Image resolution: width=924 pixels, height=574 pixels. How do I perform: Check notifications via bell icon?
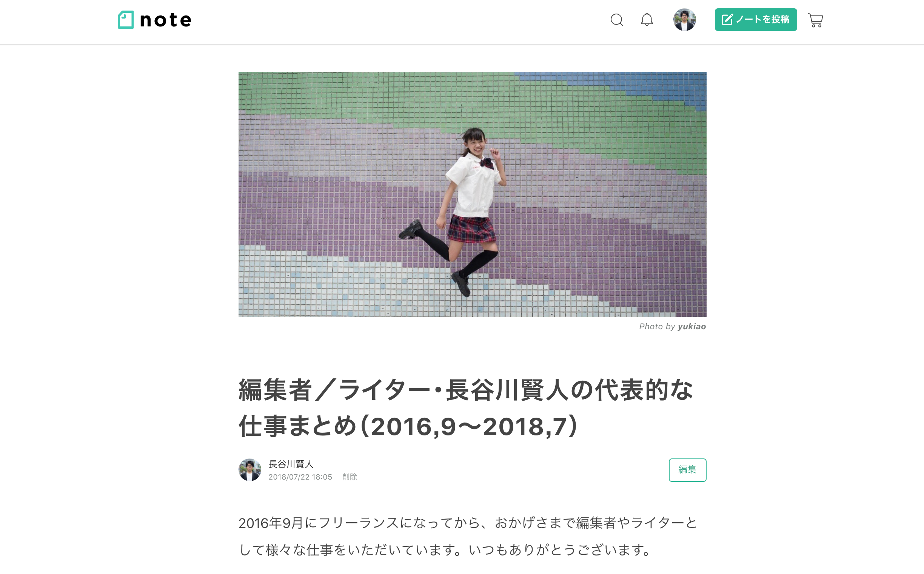[x=647, y=20]
